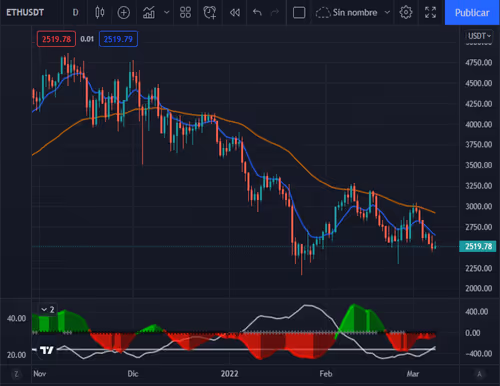Click the Nov label on time axis
The width and height of the screenshot is (500, 386).
coord(39,374)
